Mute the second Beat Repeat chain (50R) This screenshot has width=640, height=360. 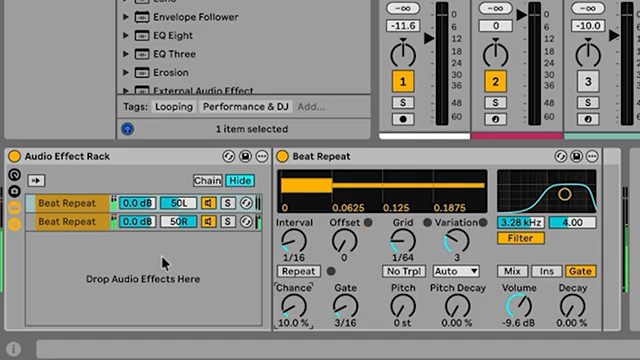point(209,222)
